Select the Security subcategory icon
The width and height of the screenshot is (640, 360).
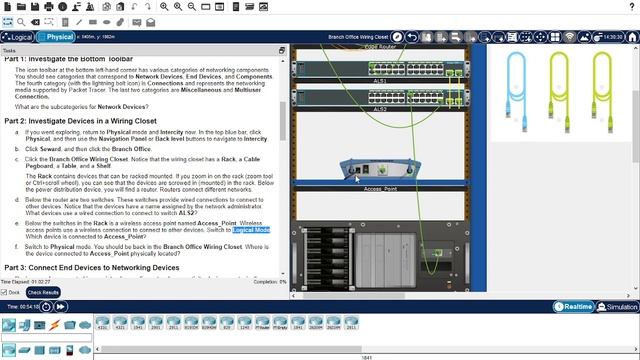pyautogui.click(x=70, y=350)
